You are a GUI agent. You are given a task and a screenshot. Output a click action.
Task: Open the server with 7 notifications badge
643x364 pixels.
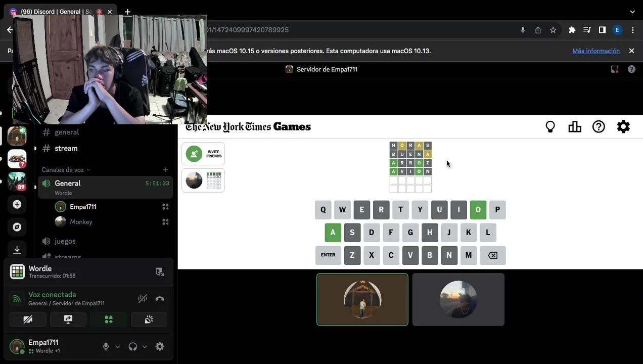[x=17, y=159]
